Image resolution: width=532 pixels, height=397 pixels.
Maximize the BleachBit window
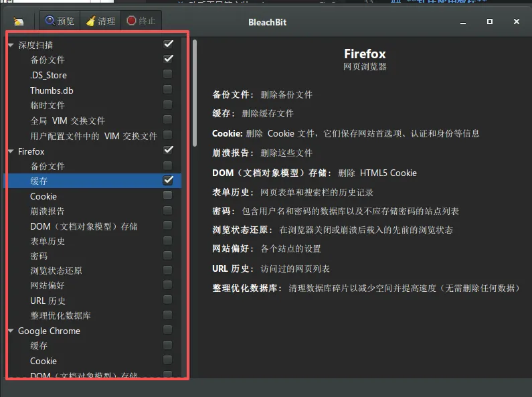pyautogui.click(x=490, y=21)
